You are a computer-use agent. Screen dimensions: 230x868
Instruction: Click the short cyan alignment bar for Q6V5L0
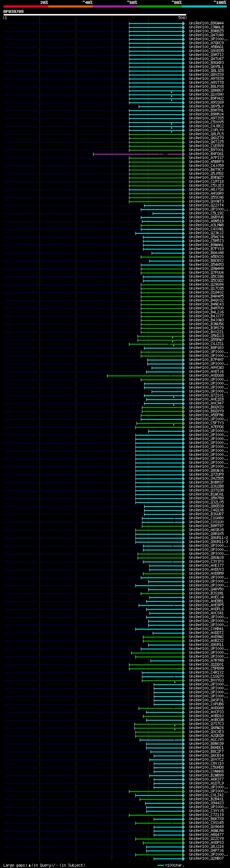tap(161, 107)
